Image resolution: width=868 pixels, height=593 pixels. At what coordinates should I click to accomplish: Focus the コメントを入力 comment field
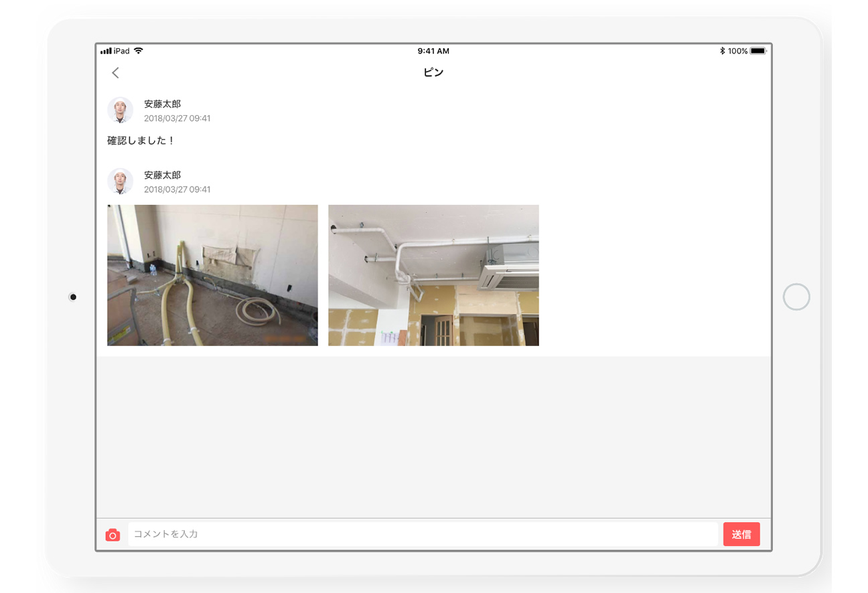tap(422, 534)
